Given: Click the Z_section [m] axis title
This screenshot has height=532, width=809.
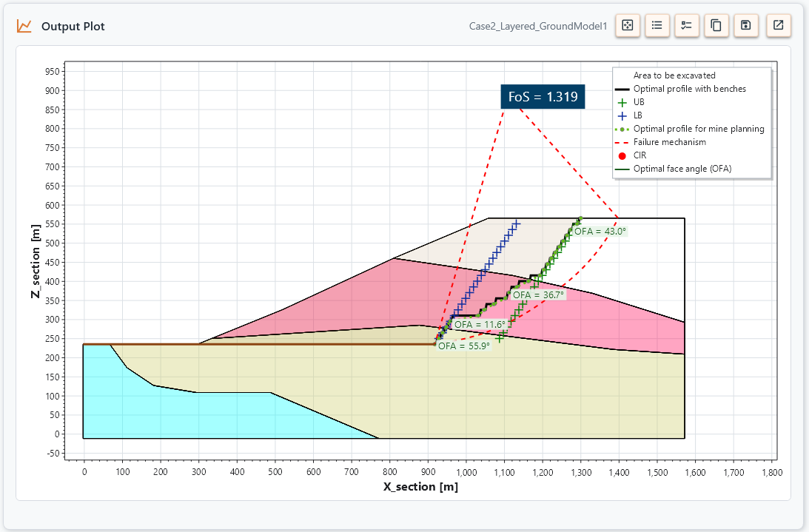Looking at the screenshot, I should pyautogui.click(x=36, y=261).
